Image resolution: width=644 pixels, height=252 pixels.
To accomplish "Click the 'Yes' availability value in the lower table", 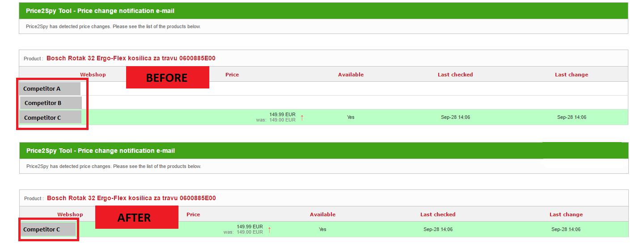I will click(x=322, y=229).
